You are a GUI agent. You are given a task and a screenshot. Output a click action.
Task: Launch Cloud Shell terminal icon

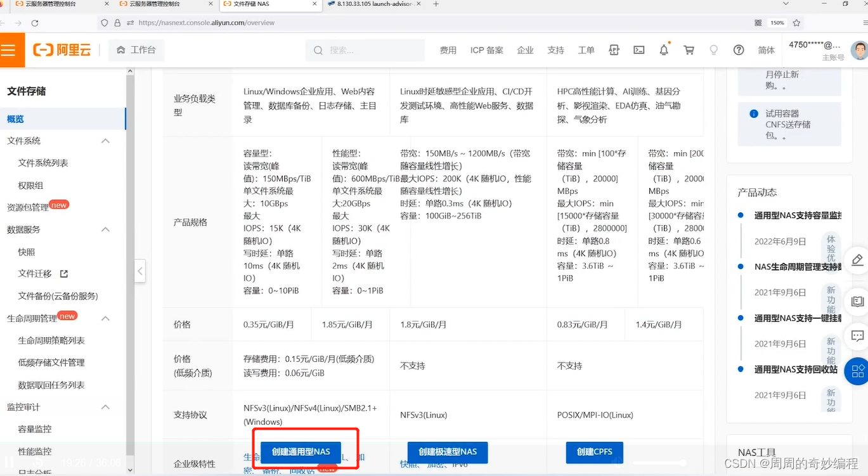point(639,50)
